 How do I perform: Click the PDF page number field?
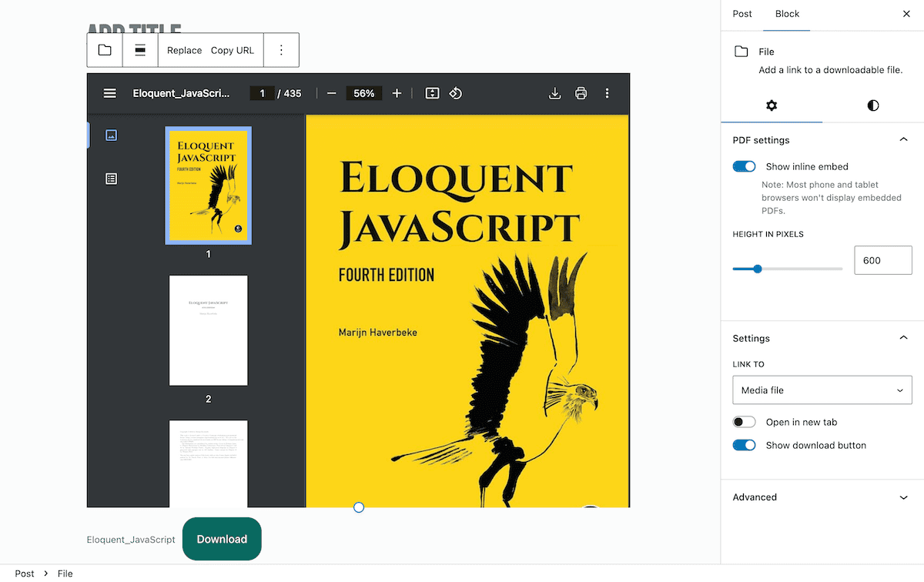[262, 93]
